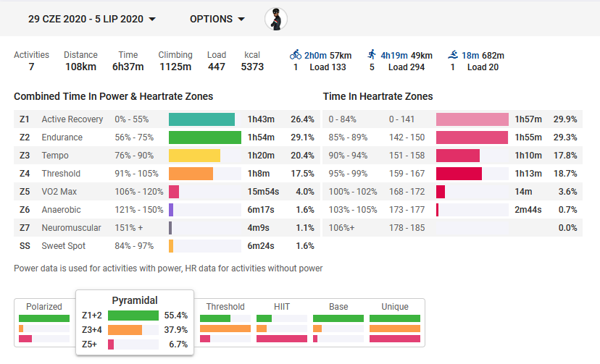Click the Pyramidal Z5+ pink bar

(x=111, y=344)
